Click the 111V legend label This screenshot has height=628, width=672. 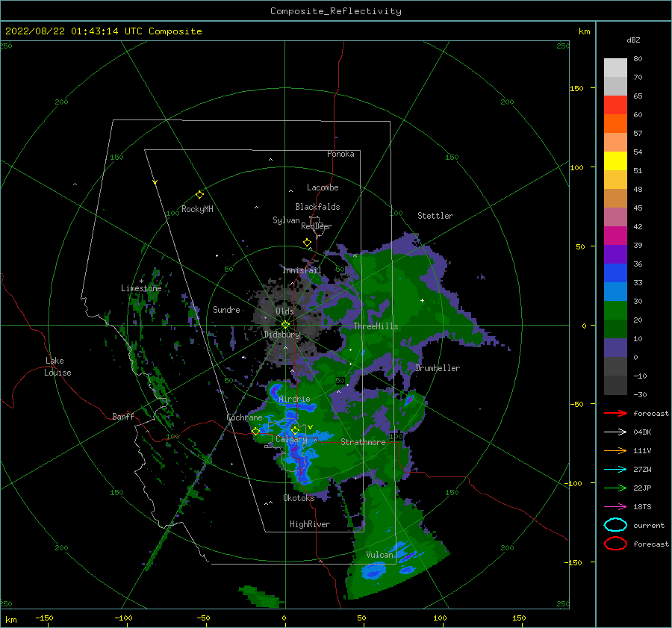point(642,451)
